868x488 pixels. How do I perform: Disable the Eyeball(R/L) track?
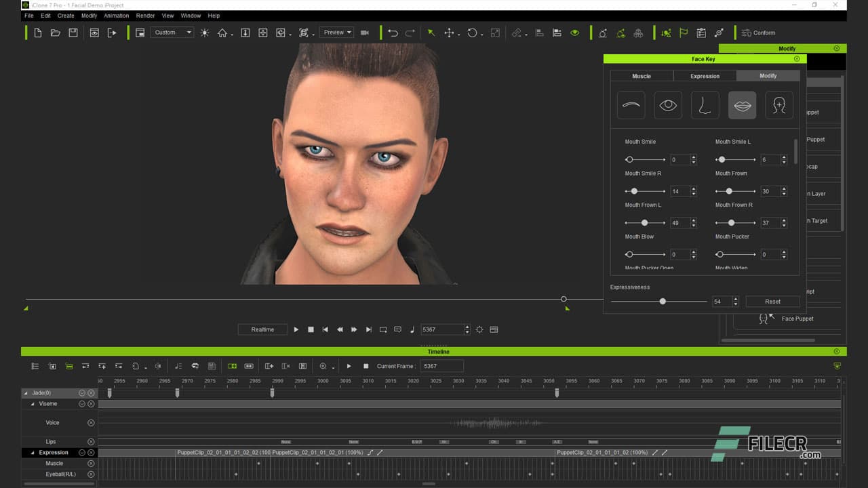(92, 474)
